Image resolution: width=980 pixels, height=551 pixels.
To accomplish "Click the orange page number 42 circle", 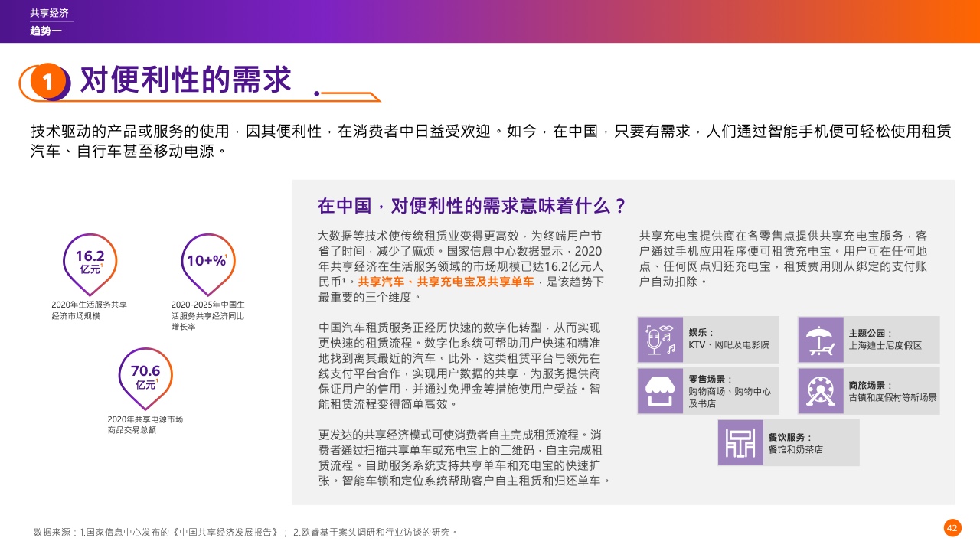I will point(952,528).
